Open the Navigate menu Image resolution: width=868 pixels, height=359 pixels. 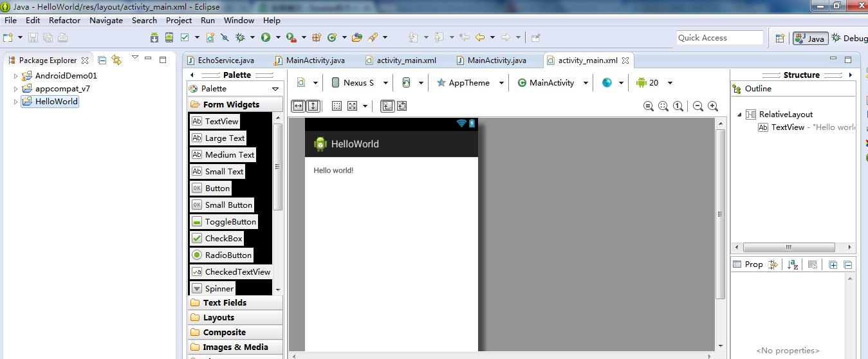(106, 20)
